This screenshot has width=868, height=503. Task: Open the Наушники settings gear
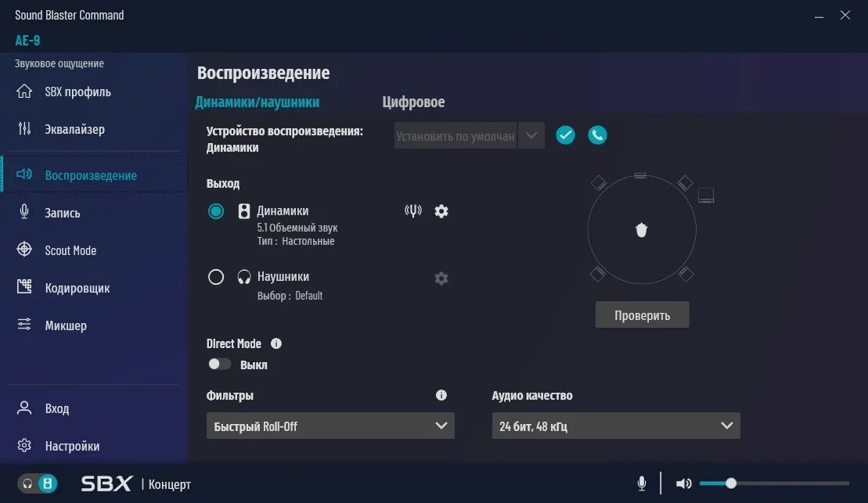click(441, 278)
